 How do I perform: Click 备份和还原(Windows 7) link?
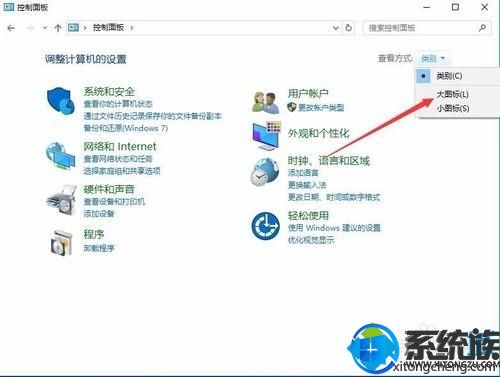pyautogui.click(x=126, y=128)
